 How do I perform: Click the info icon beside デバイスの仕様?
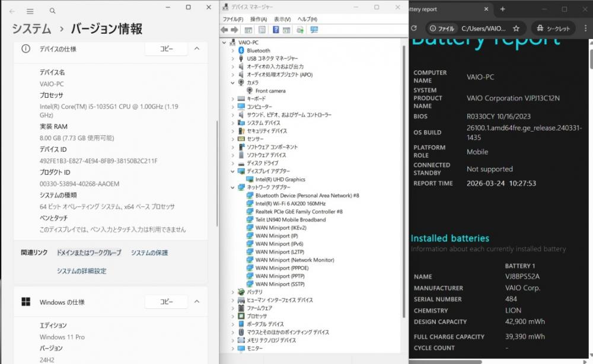[x=25, y=49]
